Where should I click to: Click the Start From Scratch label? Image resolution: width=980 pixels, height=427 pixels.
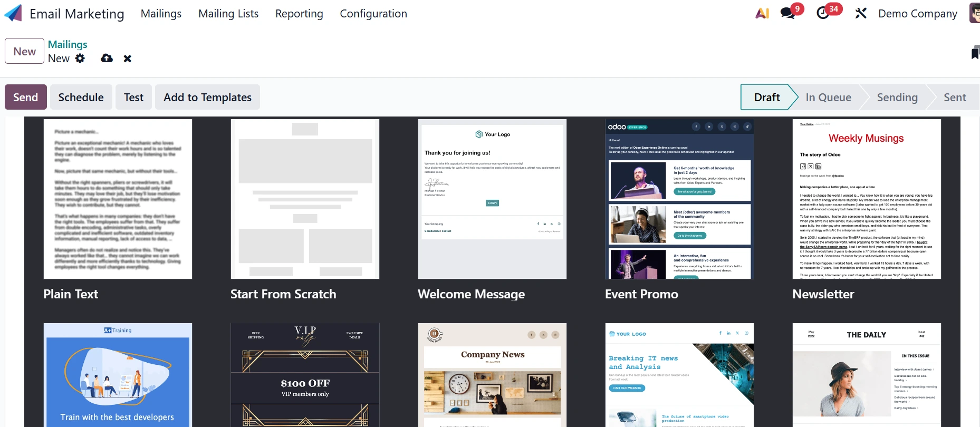pos(283,294)
